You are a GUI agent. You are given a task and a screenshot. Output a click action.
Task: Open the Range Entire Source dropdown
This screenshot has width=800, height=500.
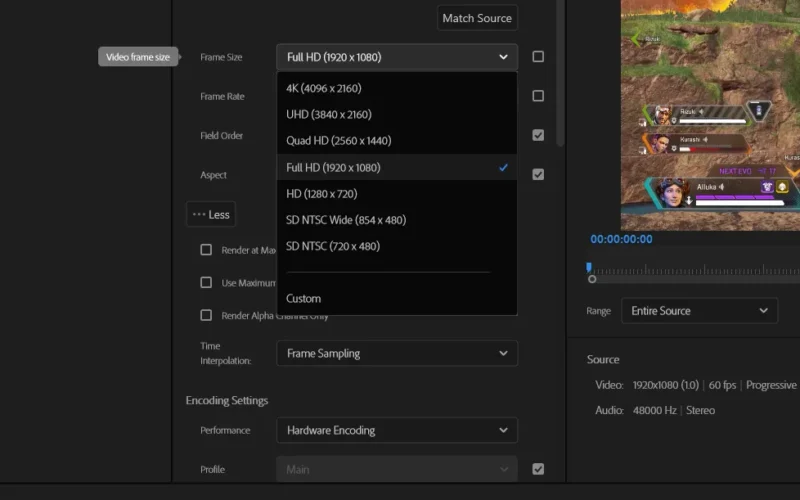pos(699,311)
